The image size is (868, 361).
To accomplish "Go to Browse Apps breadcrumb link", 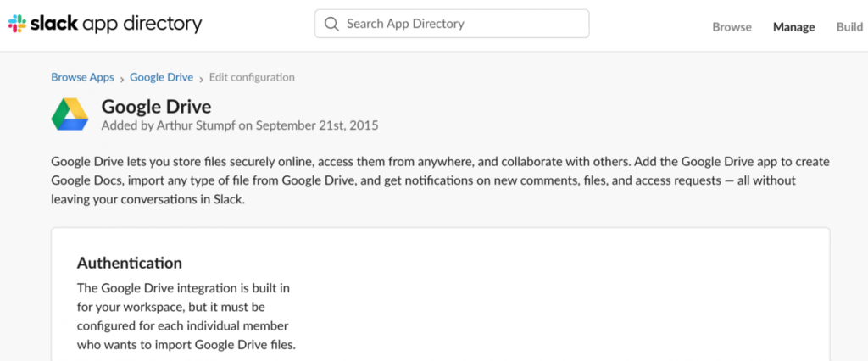I will click(x=82, y=77).
